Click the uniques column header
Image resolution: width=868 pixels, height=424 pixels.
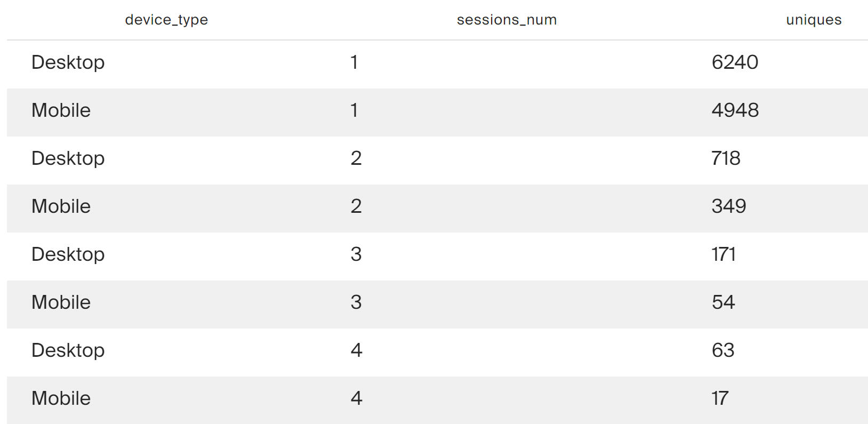tap(814, 20)
